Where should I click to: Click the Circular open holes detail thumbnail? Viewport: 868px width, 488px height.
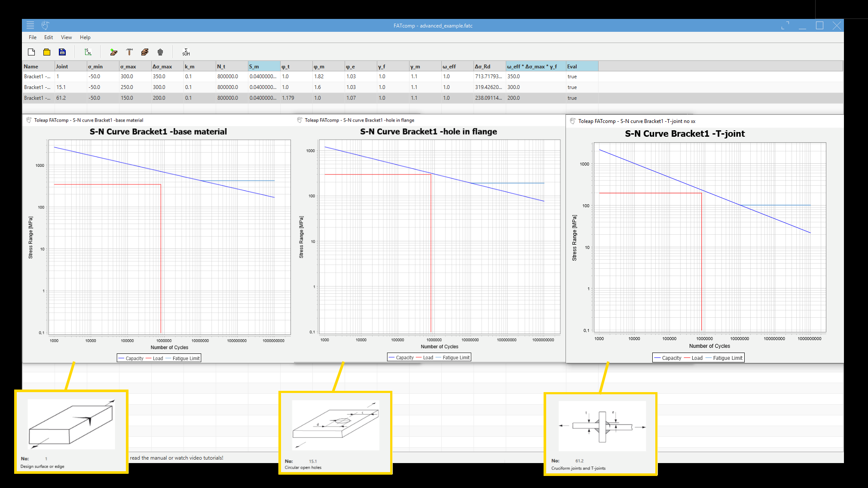[336, 425]
